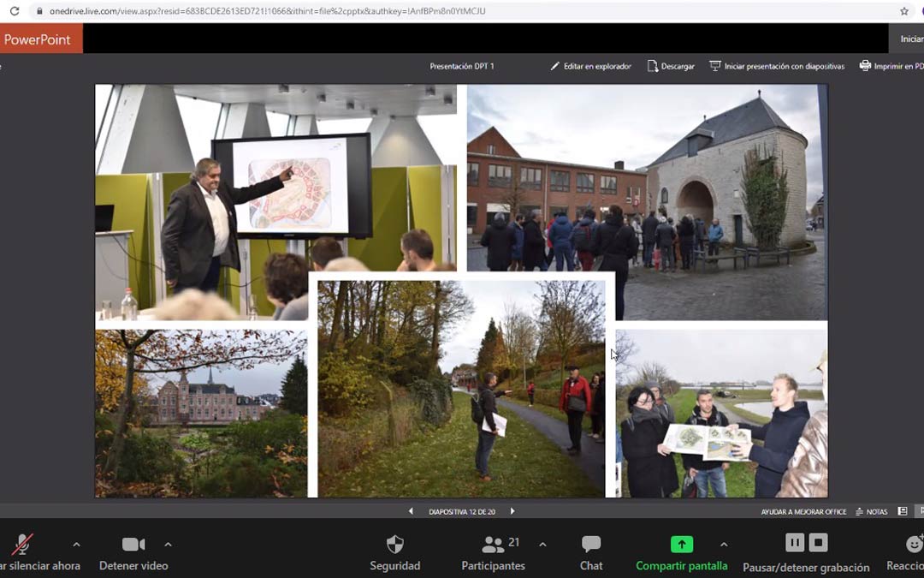
Task: Open Seguridad shield icon
Action: tap(394, 544)
